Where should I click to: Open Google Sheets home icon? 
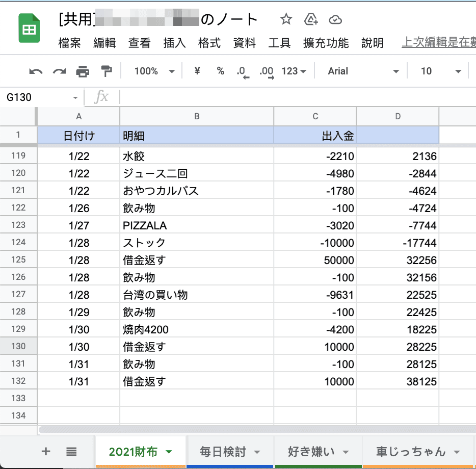(29, 28)
